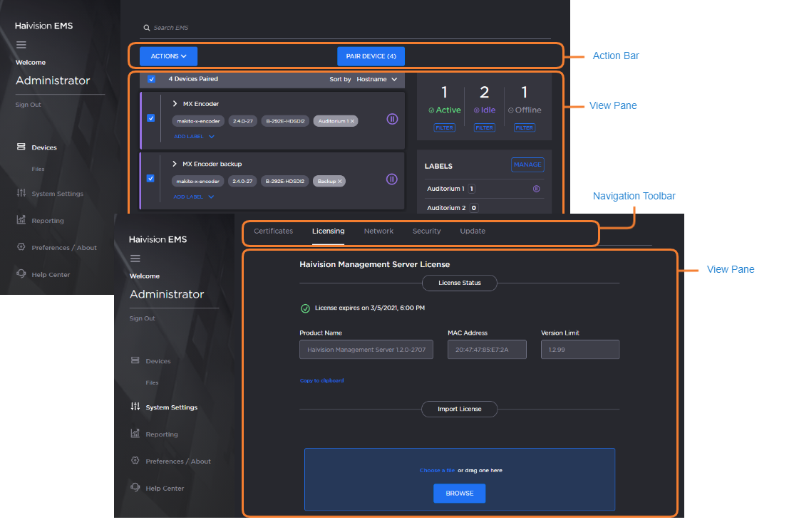The image size is (804, 532).
Task: Click the Search EMS input field
Action: click(342, 28)
